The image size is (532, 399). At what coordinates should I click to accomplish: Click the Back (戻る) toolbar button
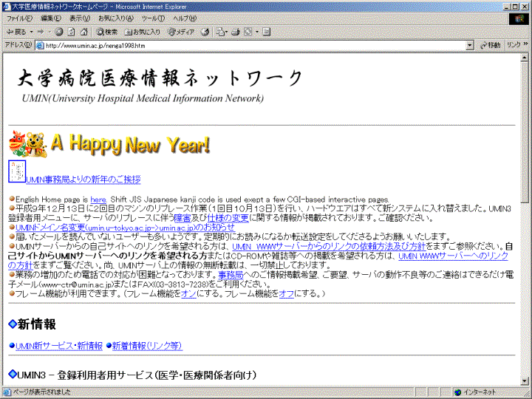[x=15, y=32]
